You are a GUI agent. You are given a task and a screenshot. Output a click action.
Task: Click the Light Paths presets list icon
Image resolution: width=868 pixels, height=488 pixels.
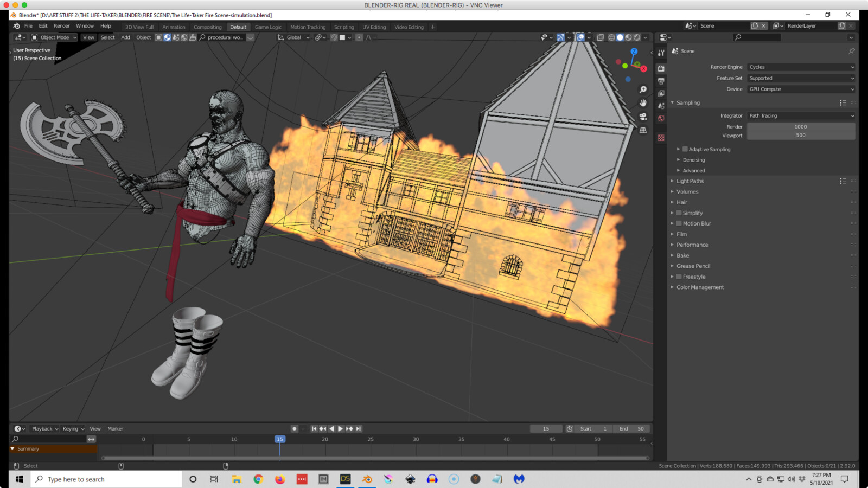tap(843, 181)
